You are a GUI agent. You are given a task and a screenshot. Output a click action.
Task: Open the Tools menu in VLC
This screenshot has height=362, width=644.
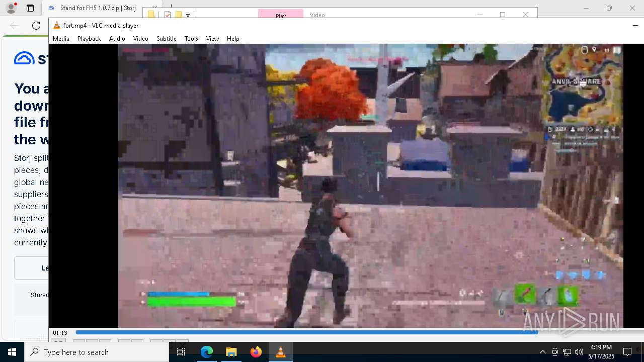(x=191, y=38)
